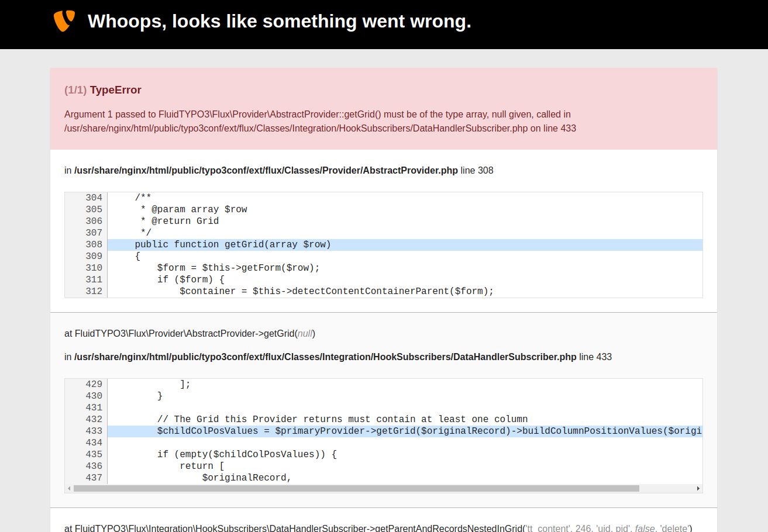Click the AbstractProvider.php file path line 308

[279, 171]
